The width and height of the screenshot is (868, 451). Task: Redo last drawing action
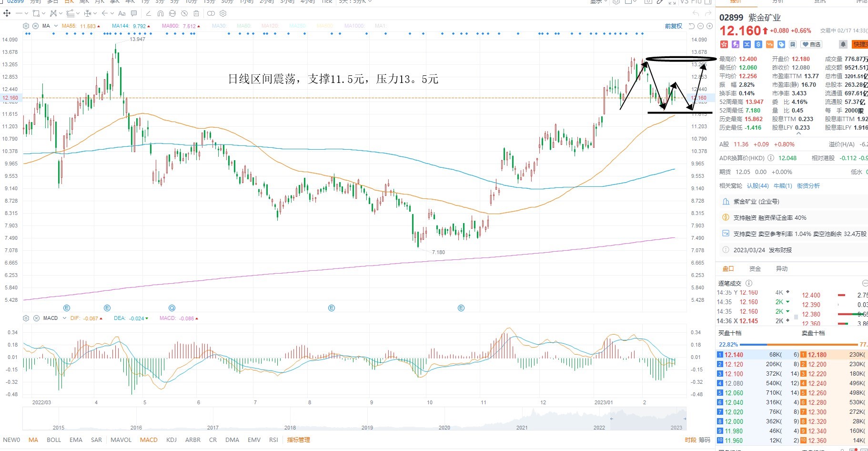tap(707, 13)
